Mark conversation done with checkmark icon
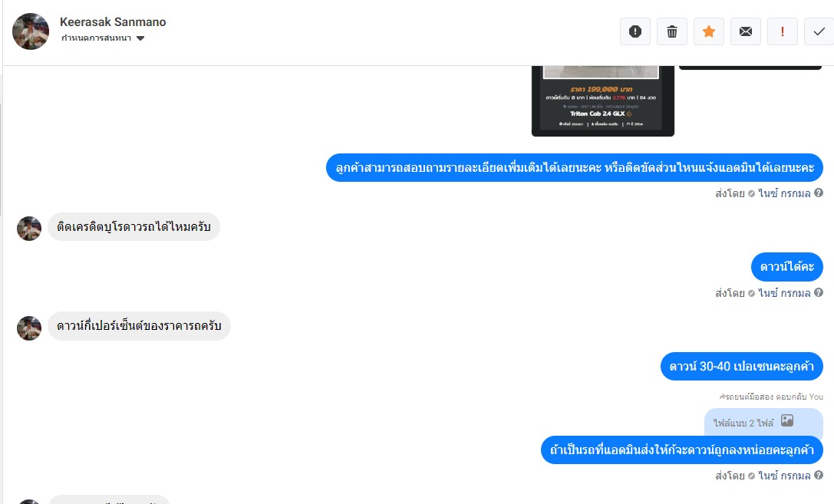This screenshot has width=834, height=504. tap(819, 31)
